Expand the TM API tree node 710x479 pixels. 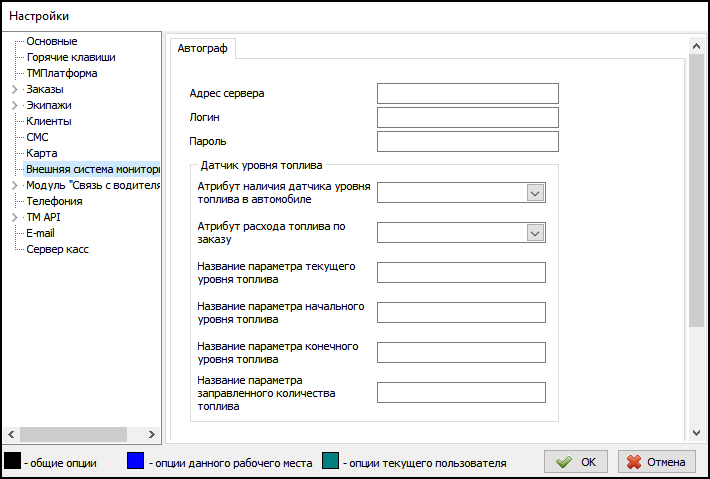pos(14,218)
